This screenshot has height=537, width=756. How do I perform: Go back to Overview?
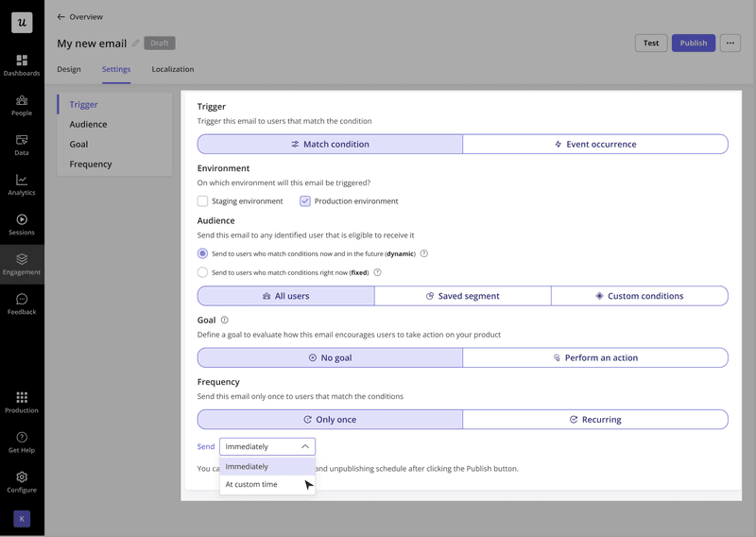point(80,17)
